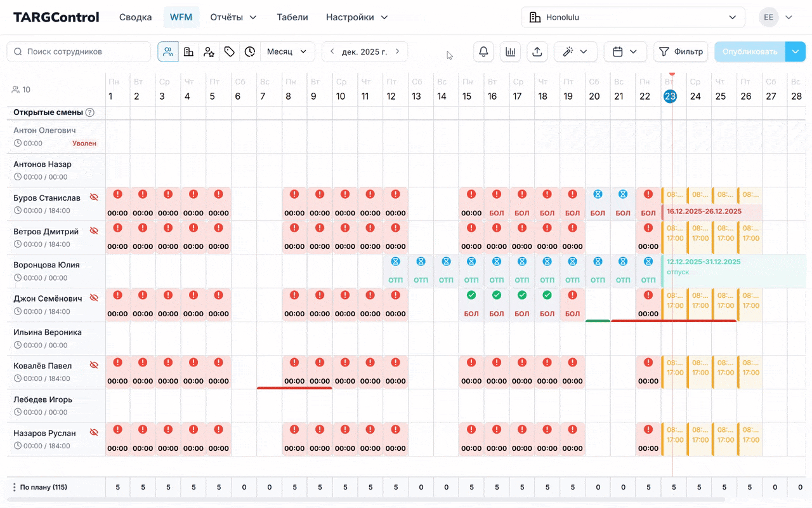Click the help icon beside Открытые смены
This screenshot has width=812, height=508.
point(90,112)
